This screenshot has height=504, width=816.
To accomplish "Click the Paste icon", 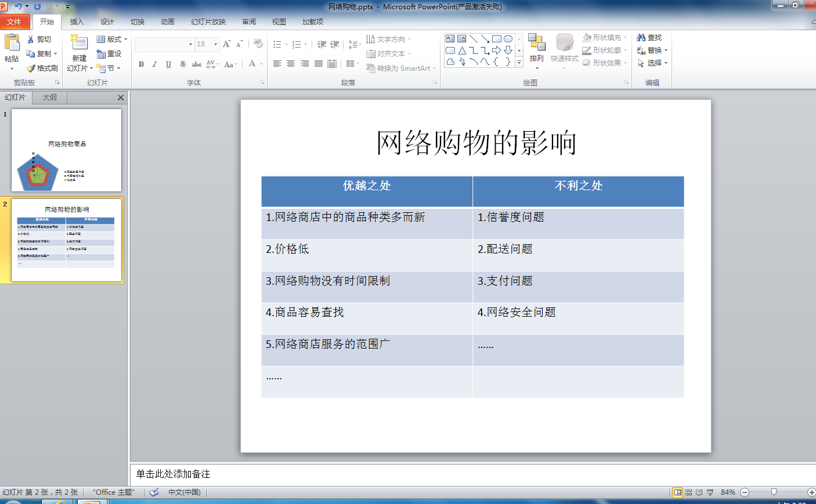I will 12,43.
